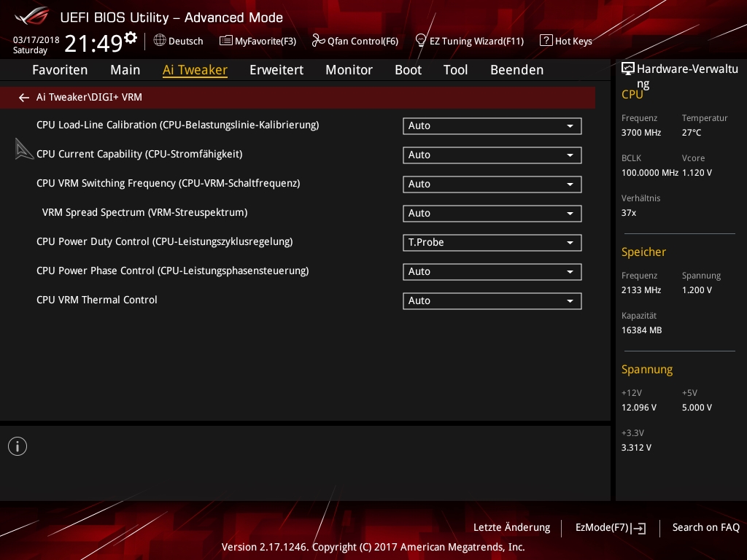Click the info circle icon

[18, 446]
